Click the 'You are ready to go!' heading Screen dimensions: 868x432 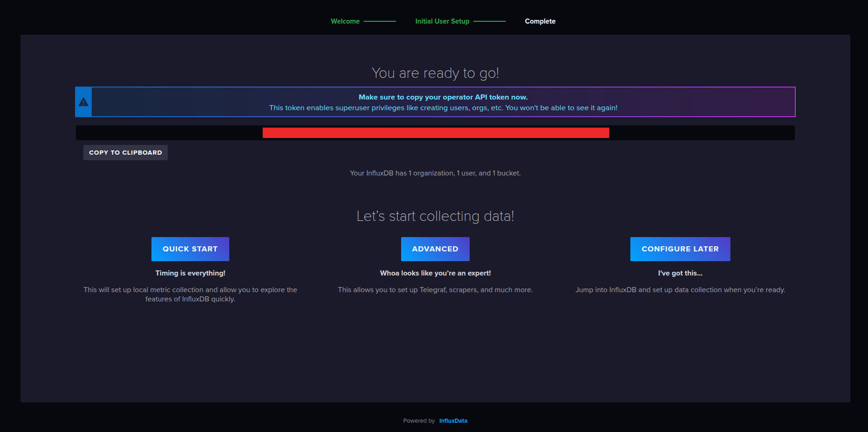(x=435, y=73)
